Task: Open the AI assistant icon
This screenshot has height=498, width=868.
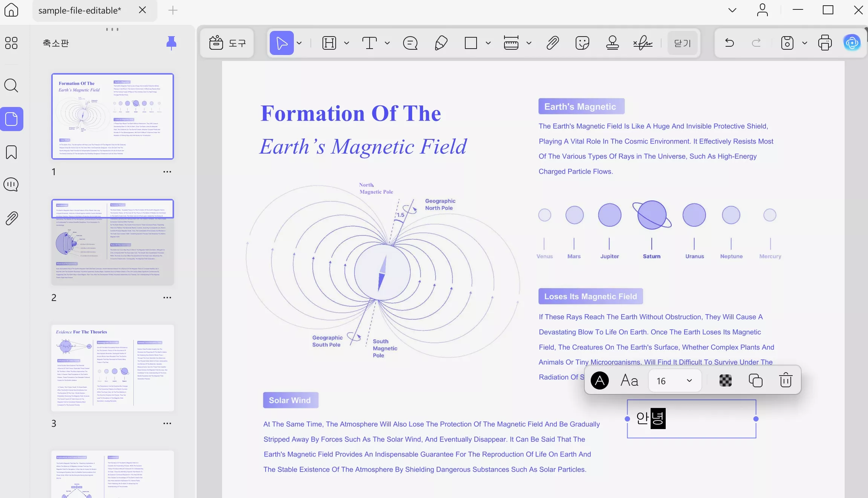Action: (852, 43)
